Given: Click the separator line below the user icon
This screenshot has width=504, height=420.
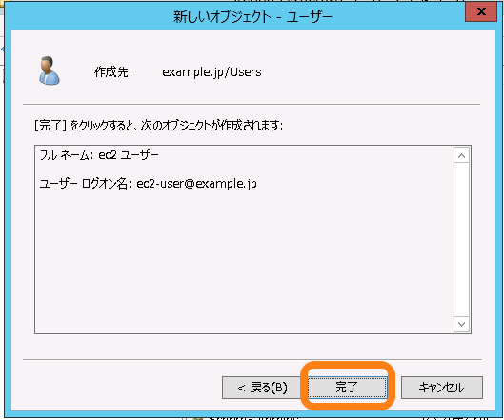Looking at the screenshot, I should (x=252, y=104).
